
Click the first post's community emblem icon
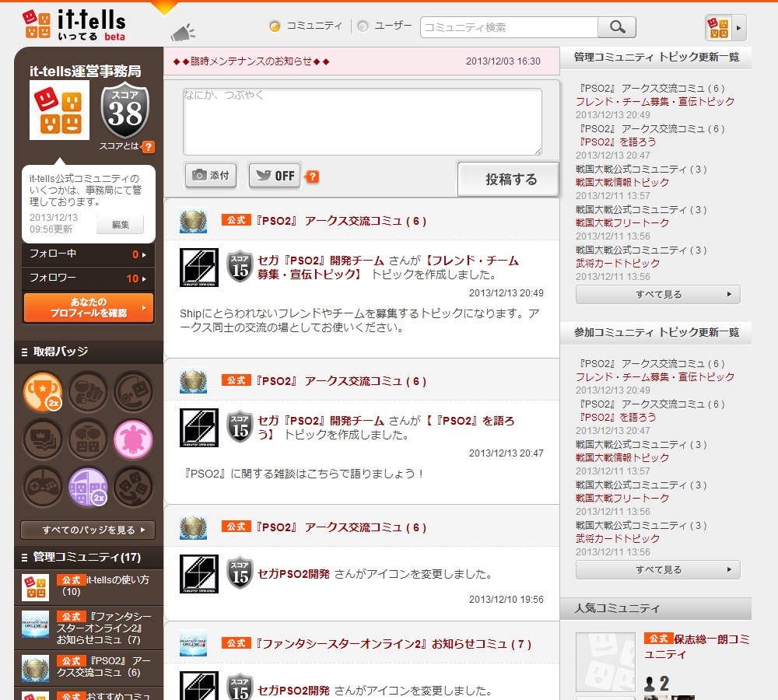coord(193,220)
